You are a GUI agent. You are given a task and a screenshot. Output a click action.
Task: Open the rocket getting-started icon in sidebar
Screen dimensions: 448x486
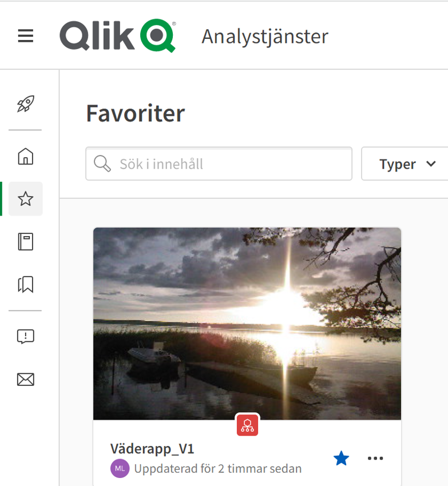(25, 104)
